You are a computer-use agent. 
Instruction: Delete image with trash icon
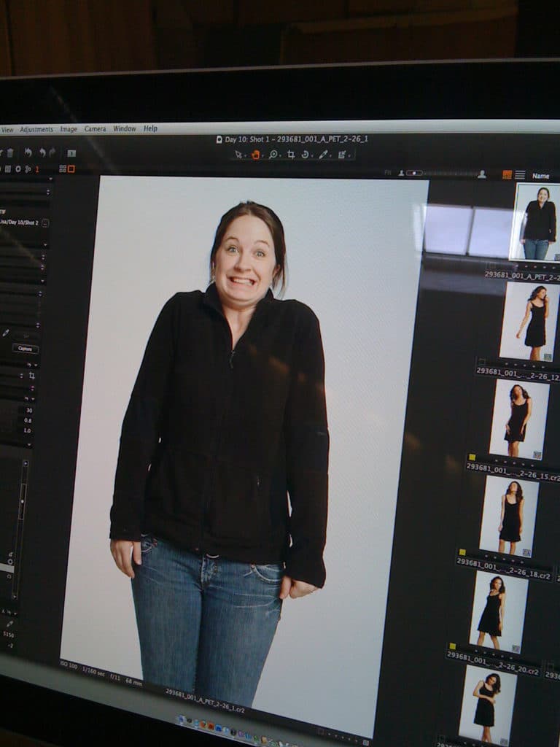(10, 153)
